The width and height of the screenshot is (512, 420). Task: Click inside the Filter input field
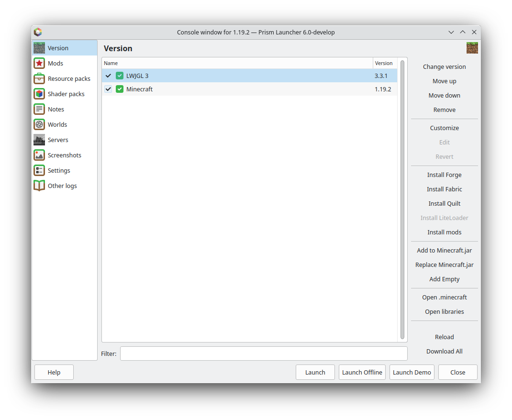pyautogui.click(x=263, y=354)
